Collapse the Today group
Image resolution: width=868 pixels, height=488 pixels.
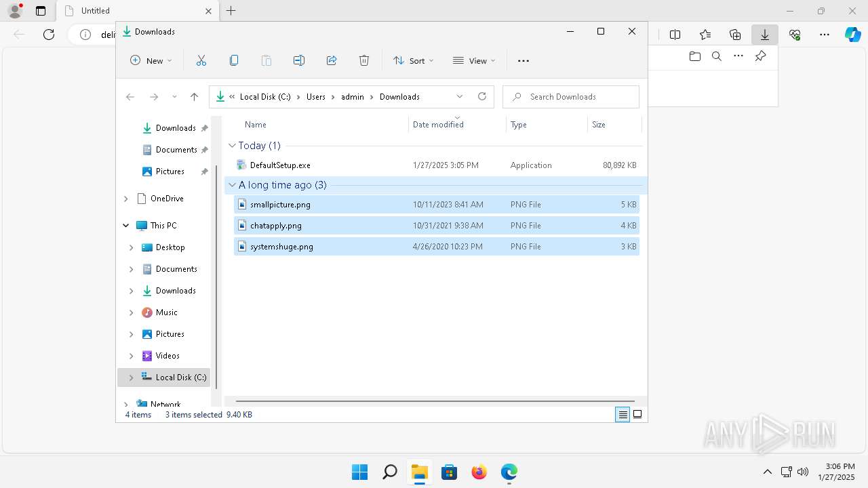tap(232, 146)
